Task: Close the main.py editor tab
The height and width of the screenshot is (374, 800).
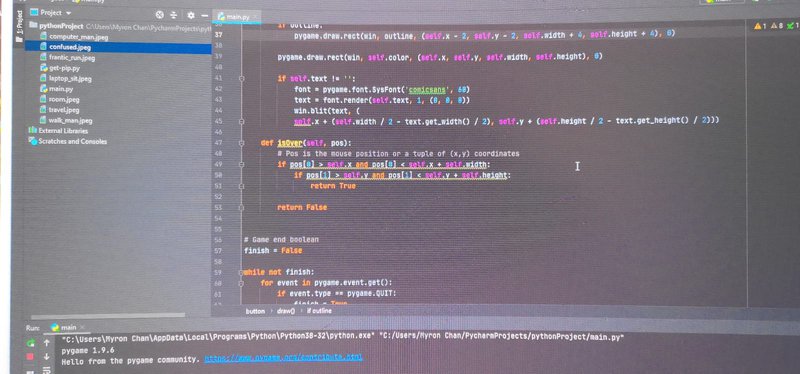Action: coord(256,17)
